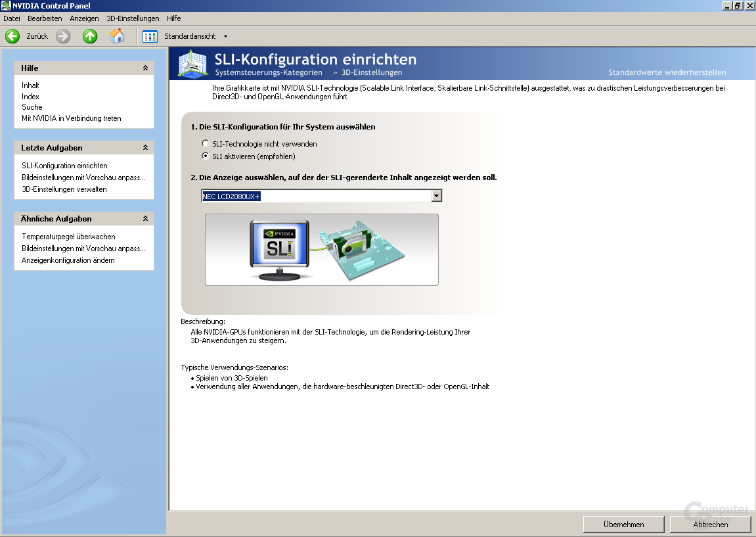Go to the home icon
Image resolution: width=756 pixels, height=537 pixels.
pos(117,36)
